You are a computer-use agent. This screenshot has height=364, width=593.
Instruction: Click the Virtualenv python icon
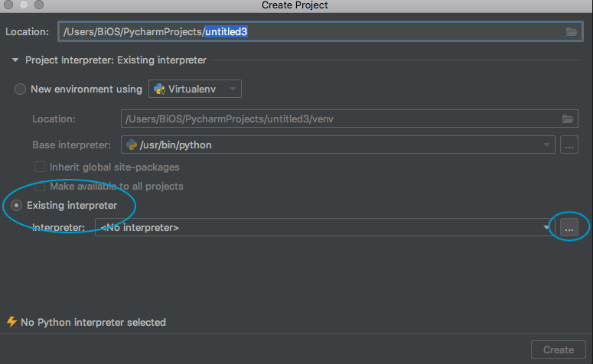(x=159, y=89)
